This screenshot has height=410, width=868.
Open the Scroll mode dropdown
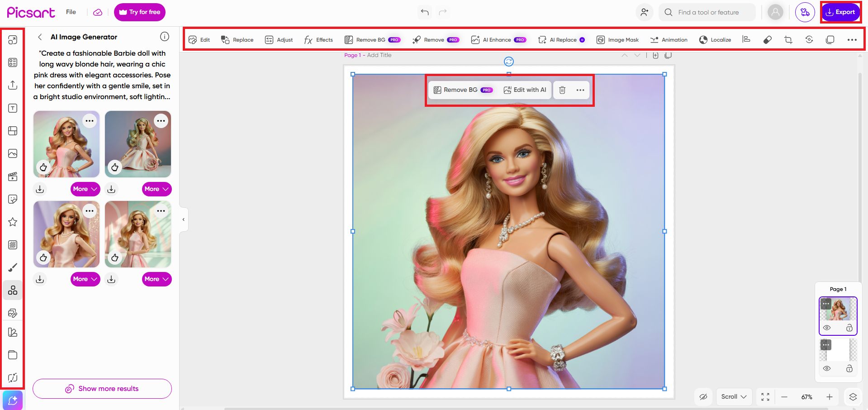click(x=734, y=397)
